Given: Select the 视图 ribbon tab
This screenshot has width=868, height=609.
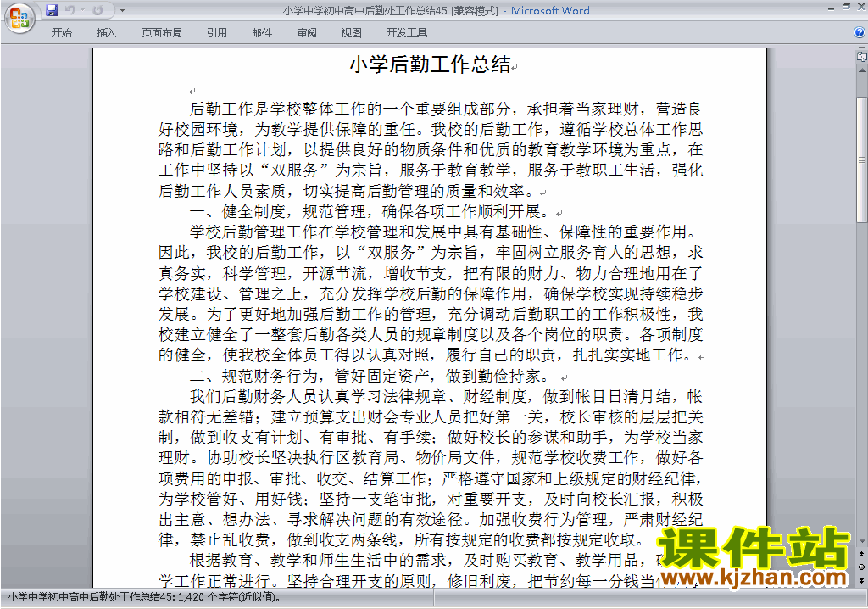Looking at the screenshot, I should tap(351, 33).
